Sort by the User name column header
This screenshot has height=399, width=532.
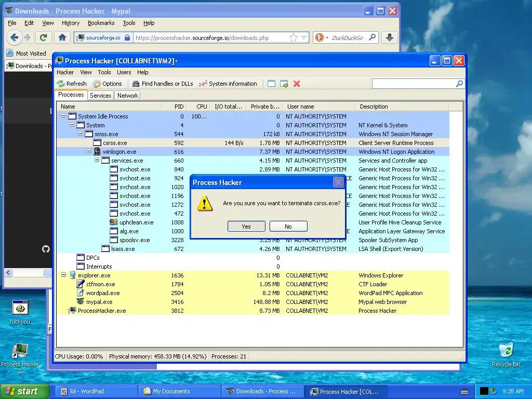(x=319, y=107)
